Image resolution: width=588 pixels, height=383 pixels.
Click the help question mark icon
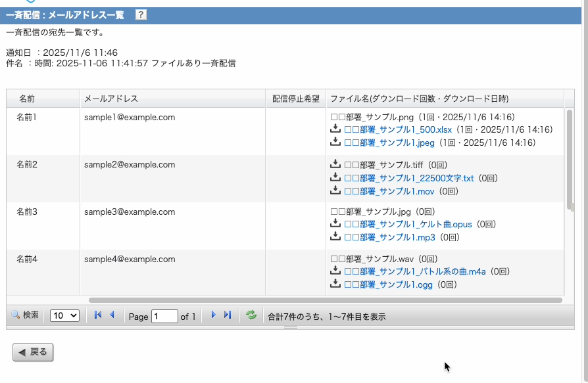tap(141, 15)
